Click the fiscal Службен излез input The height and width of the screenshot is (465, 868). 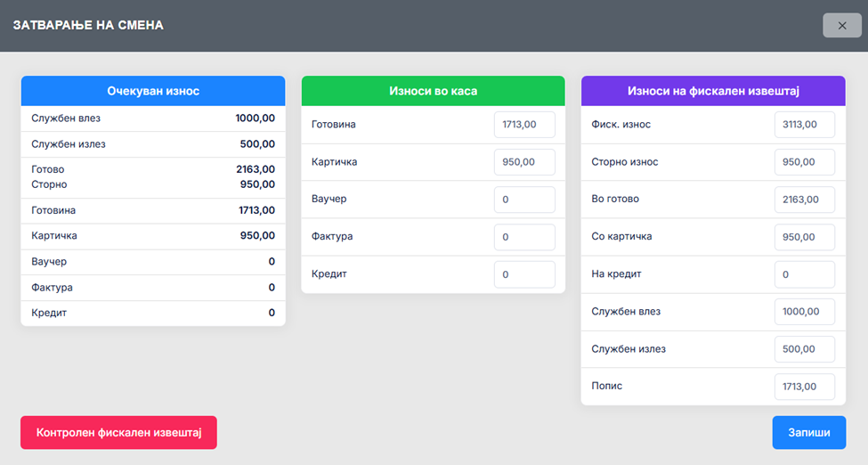point(804,349)
